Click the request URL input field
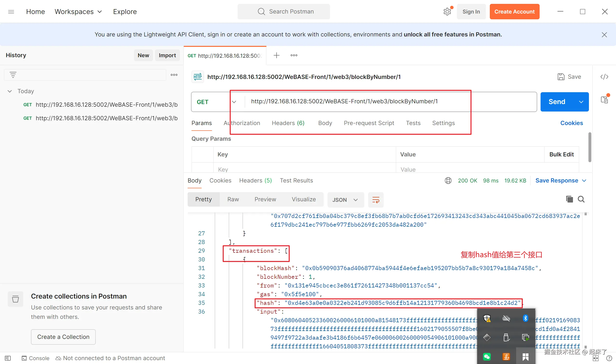 [344, 102]
